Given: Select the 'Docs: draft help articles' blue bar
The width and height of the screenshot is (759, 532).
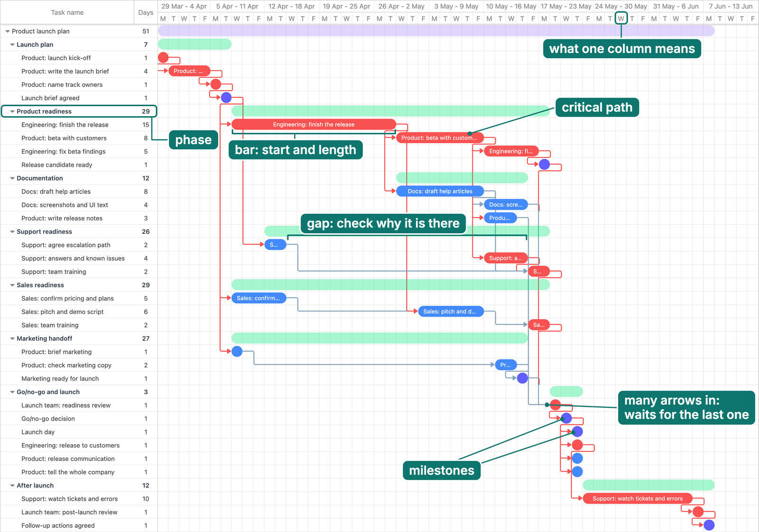Looking at the screenshot, I should (440, 192).
